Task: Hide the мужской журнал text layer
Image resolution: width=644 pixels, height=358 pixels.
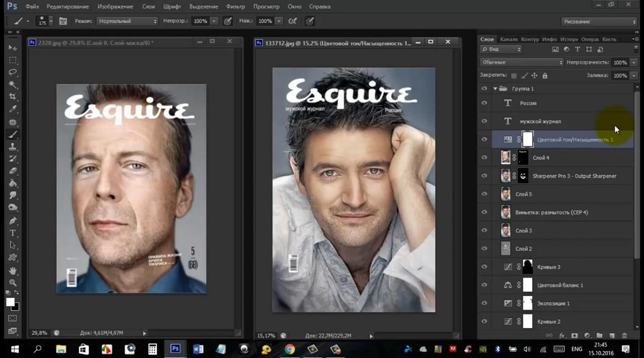Action: point(484,121)
